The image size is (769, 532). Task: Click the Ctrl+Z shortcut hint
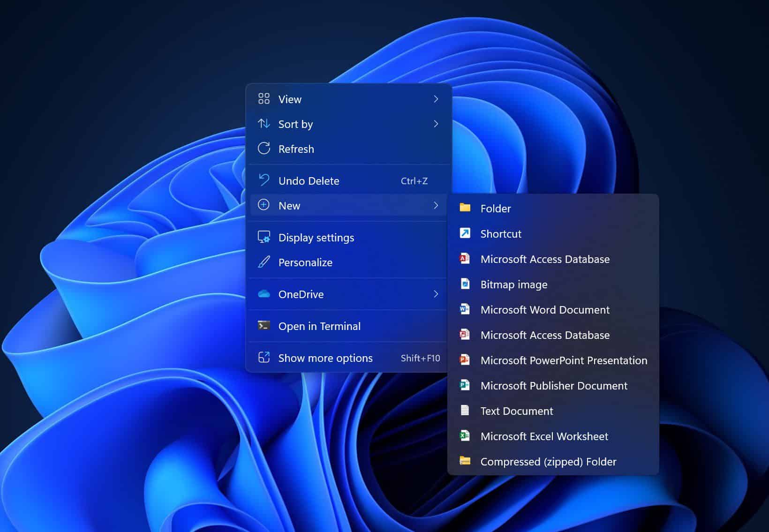(x=414, y=181)
